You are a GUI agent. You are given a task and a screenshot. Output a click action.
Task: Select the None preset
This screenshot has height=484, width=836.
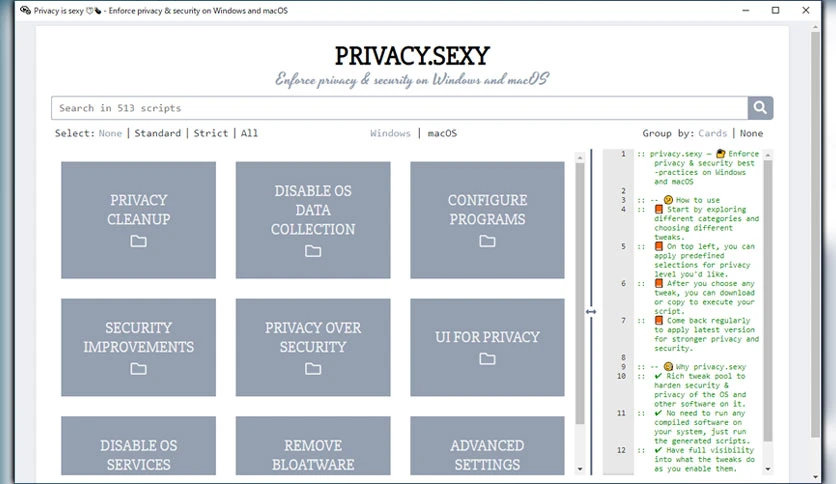[110, 133]
